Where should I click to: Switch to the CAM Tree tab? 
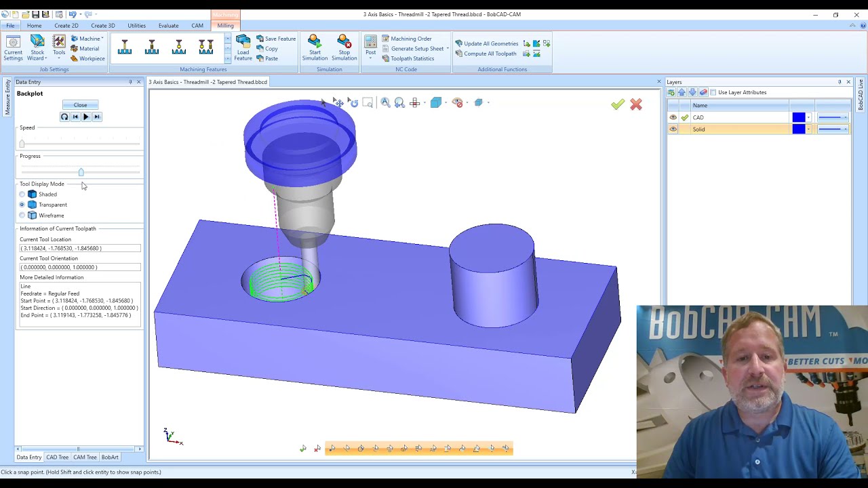pyautogui.click(x=85, y=457)
